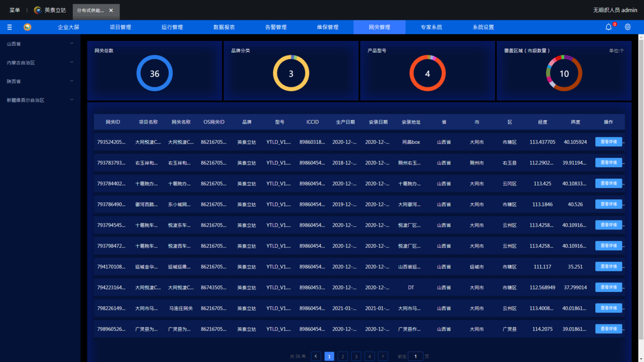Expand the 山西省 tree node
Viewport: 644px width, 362px height.
tap(72, 43)
